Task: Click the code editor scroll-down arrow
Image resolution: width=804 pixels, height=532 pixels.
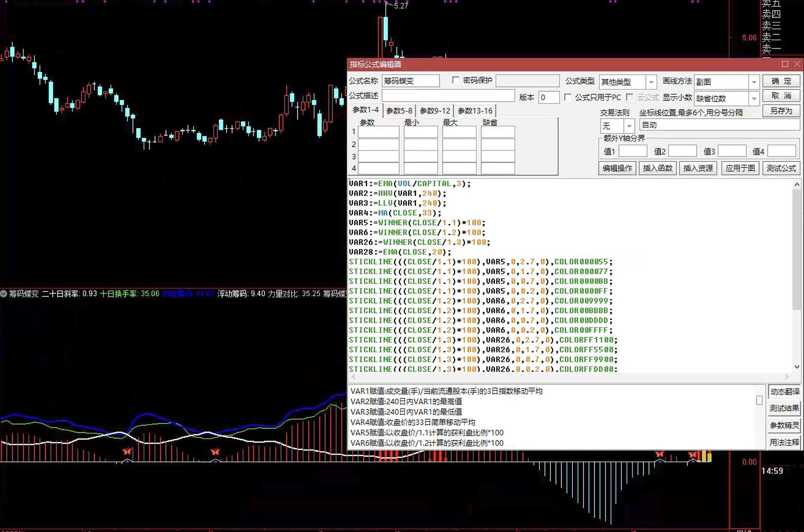Action: tap(797, 367)
